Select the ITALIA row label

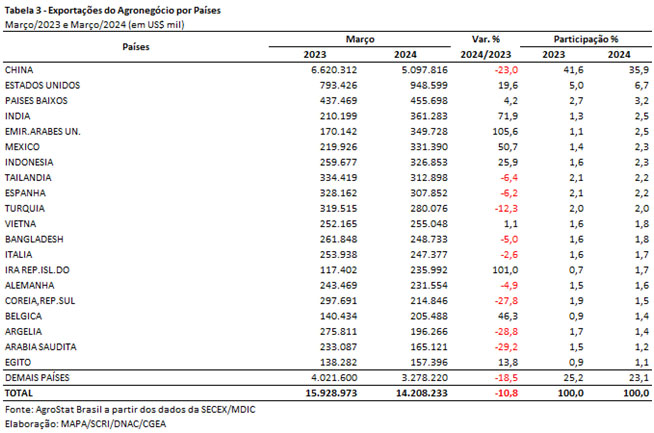(18, 254)
